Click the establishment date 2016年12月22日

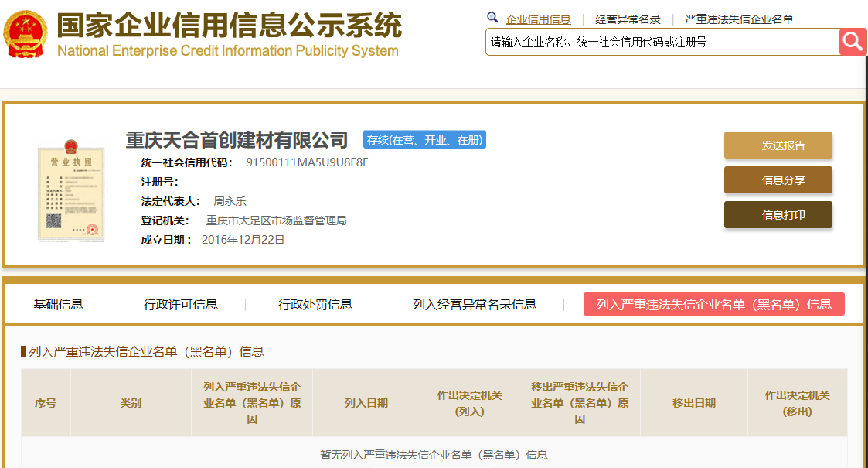[x=243, y=240]
